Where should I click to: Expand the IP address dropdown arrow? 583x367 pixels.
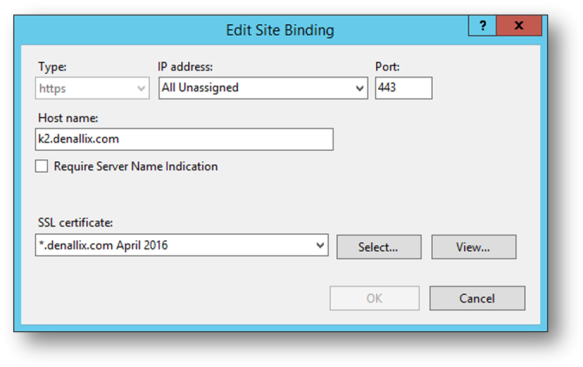point(359,88)
